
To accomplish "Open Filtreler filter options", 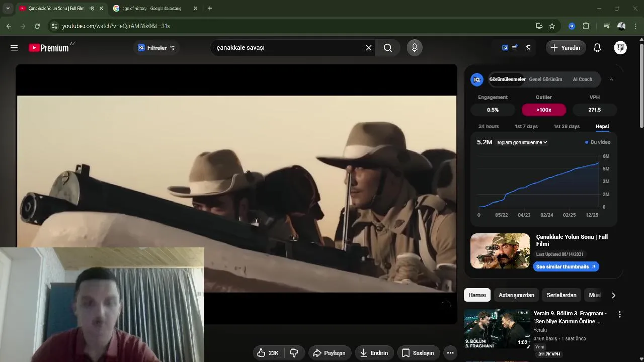I will pos(156,48).
